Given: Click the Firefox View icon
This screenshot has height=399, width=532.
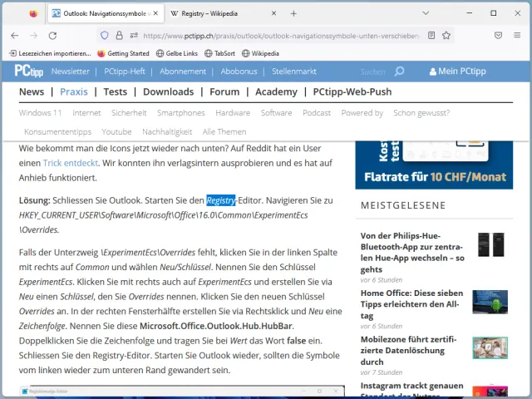Looking at the screenshot, I should [x=33, y=13].
